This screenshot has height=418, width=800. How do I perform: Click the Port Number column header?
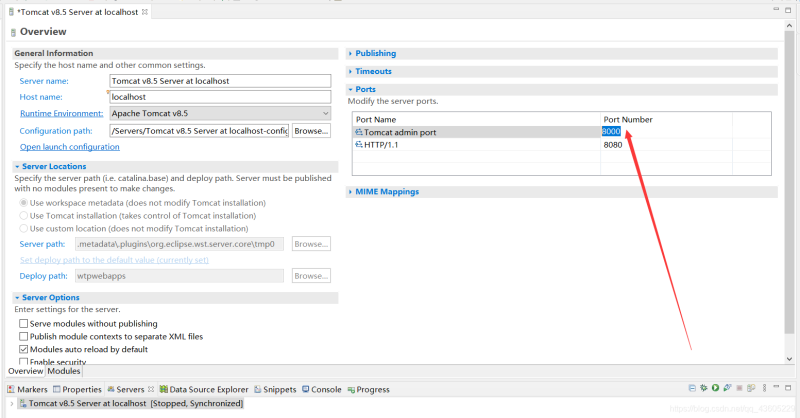point(666,119)
